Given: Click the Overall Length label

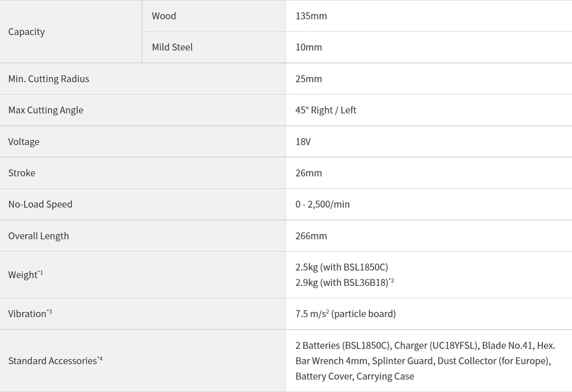Looking at the screenshot, I should [x=39, y=236].
